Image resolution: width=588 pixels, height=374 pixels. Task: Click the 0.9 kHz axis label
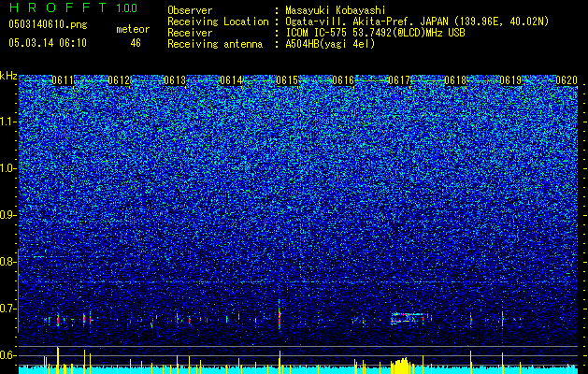[x=8, y=215]
